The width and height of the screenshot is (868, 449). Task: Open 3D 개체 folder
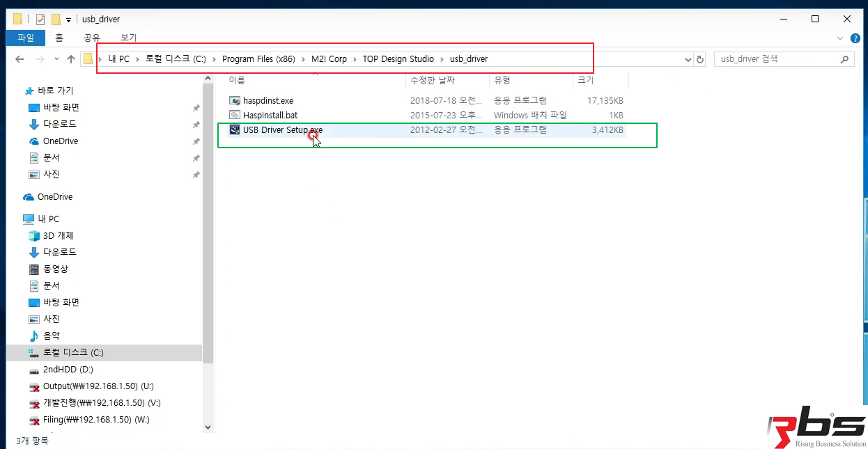point(59,235)
